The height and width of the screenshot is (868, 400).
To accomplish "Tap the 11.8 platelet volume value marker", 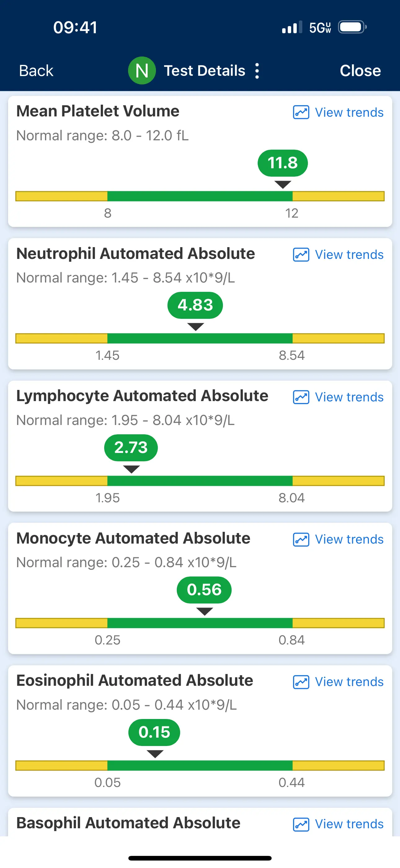I will (282, 163).
